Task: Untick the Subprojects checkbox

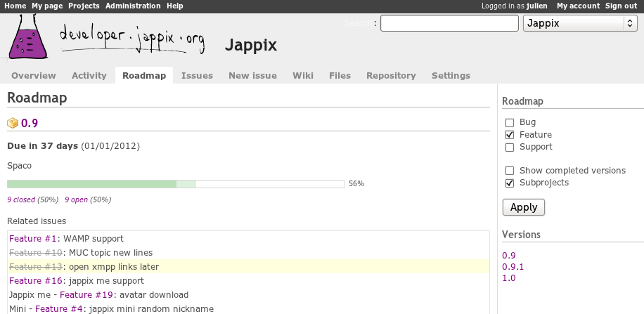Action: click(509, 183)
